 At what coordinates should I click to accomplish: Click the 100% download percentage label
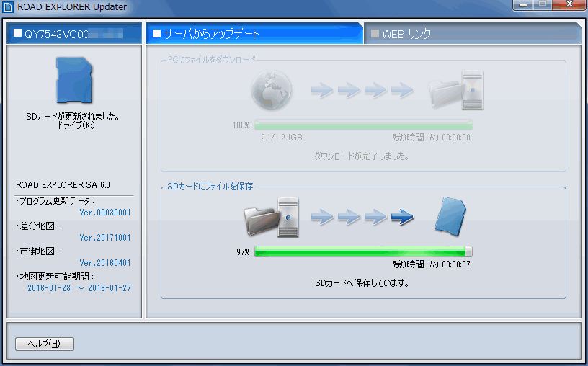pyautogui.click(x=241, y=125)
